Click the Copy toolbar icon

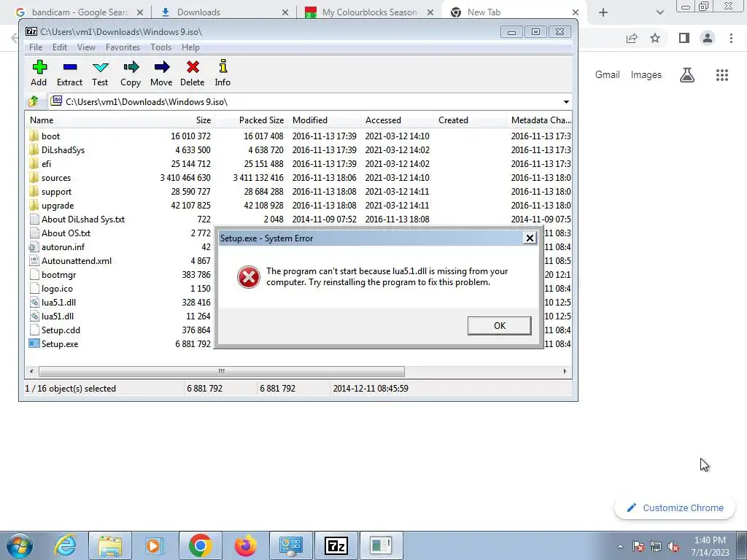(131, 74)
